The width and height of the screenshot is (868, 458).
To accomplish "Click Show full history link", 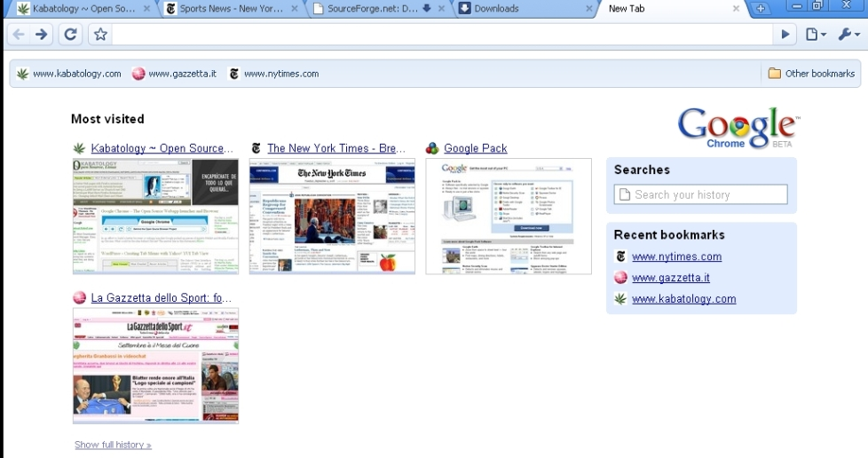I will 113,445.
